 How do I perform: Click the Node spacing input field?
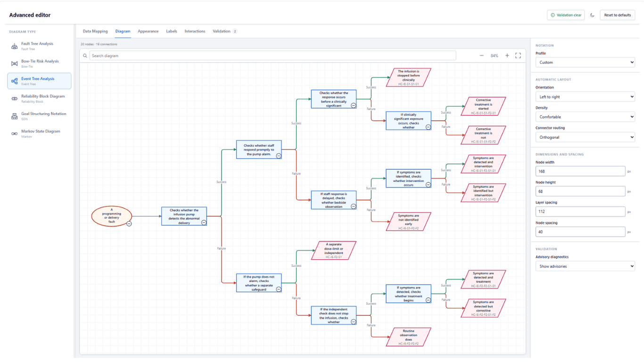pyautogui.click(x=580, y=231)
